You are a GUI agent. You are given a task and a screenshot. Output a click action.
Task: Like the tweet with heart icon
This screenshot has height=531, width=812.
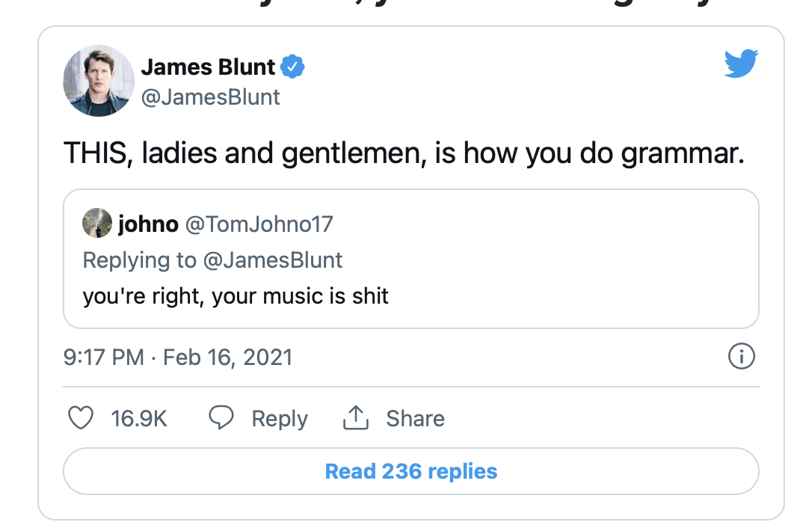[x=80, y=418]
